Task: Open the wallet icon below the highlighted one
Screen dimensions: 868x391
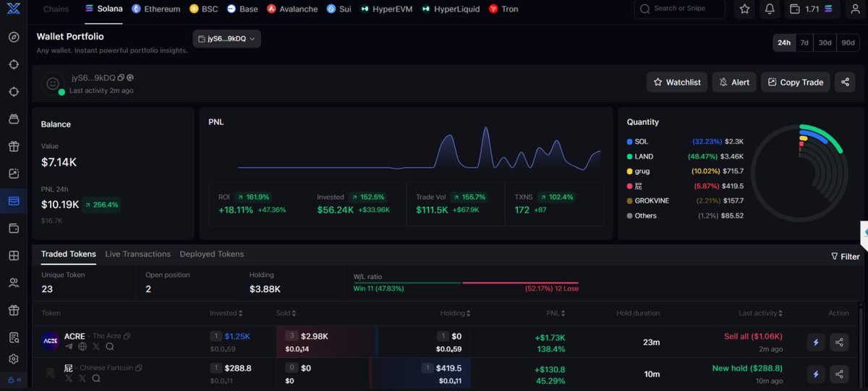Action: coord(14,228)
